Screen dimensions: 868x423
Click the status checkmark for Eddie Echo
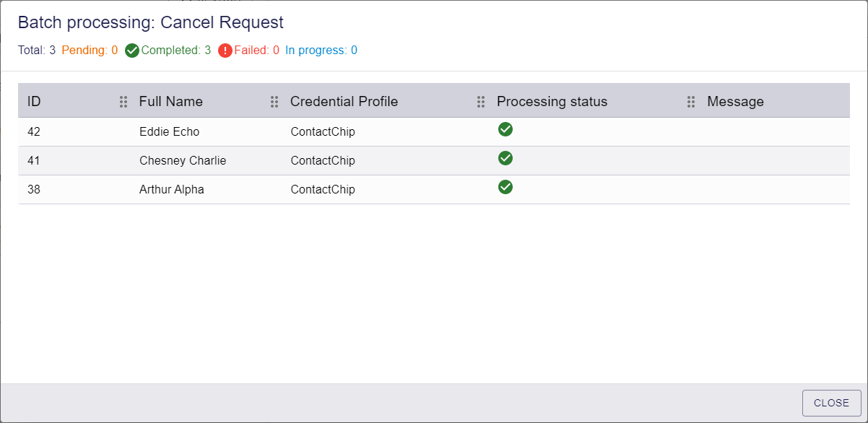(505, 130)
